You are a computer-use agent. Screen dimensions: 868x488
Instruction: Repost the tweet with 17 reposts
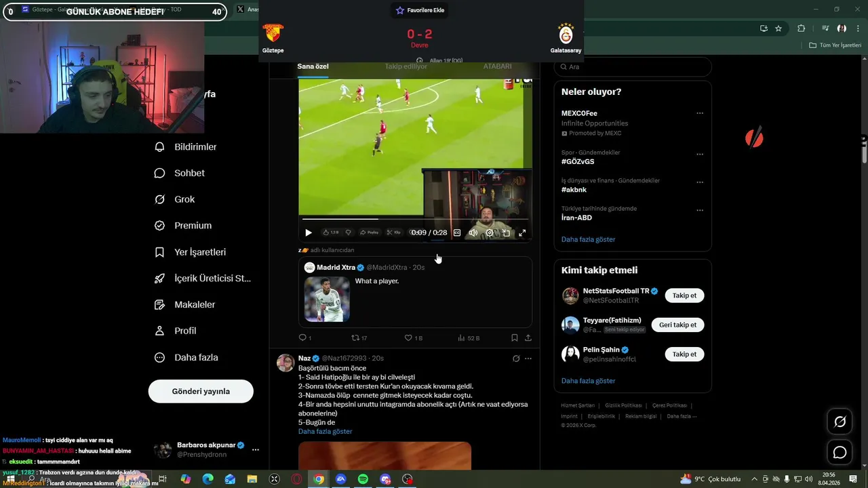coord(359,338)
